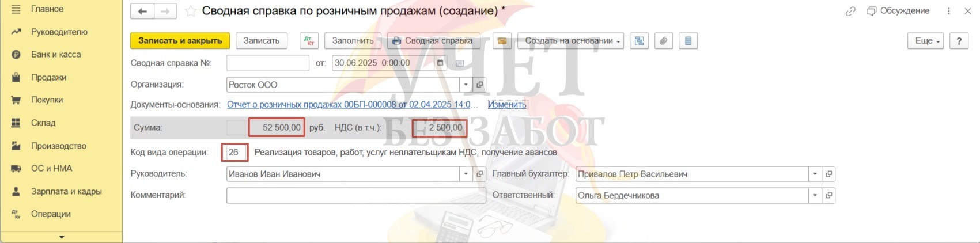Viewport: 980px width, 243px height.
Task: Open the Создать на основании dropdown
Action: [571, 41]
